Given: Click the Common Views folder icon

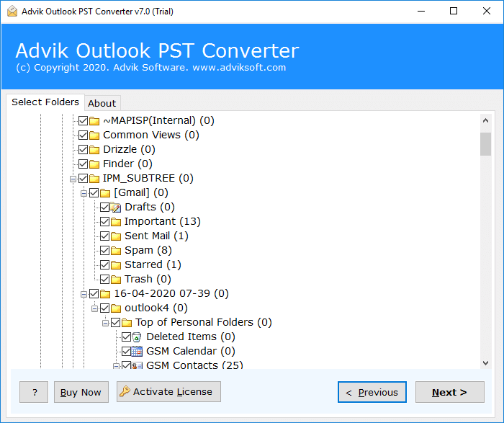Looking at the screenshot, I should tap(94, 135).
